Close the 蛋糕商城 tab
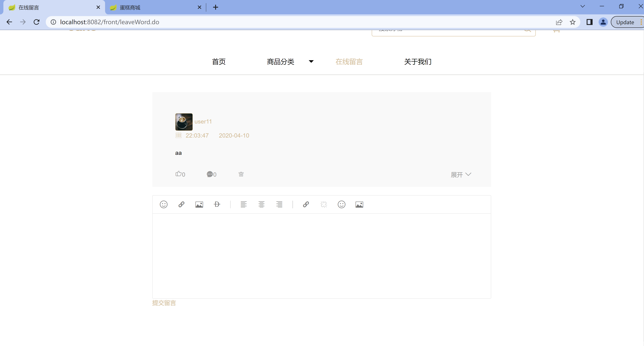The image size is (644, 346). tap(199, 7)
